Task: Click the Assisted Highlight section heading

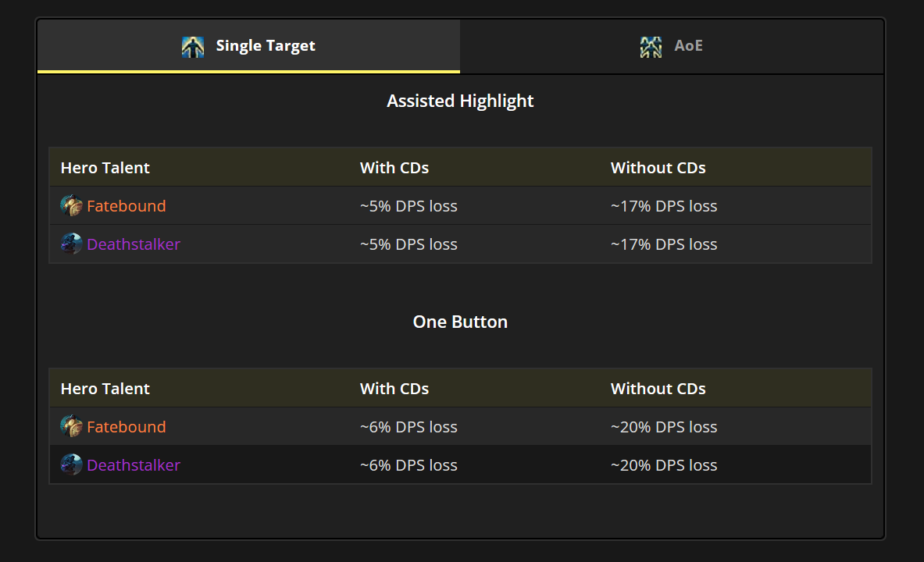Action: [x=460, y=101]
